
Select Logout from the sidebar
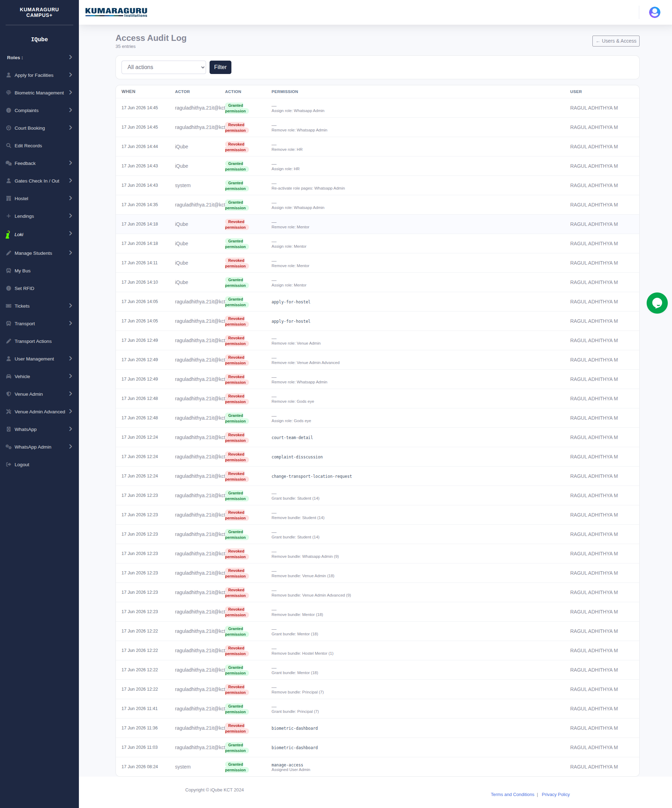point(39,464)
